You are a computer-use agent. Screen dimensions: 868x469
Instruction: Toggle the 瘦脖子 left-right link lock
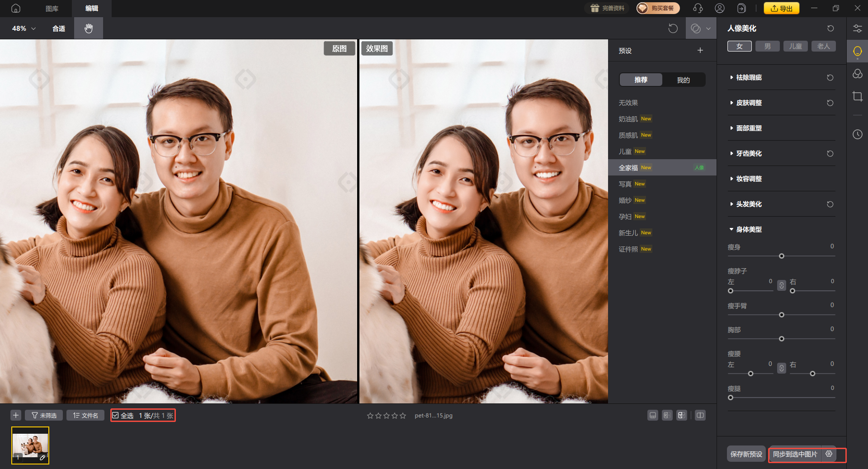click(x=781, y=285)
